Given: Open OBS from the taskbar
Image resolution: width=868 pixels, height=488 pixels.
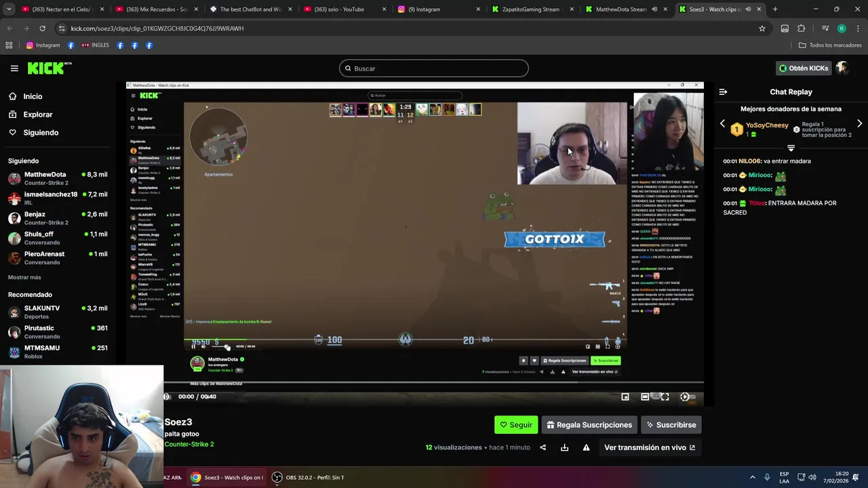Looking at the screenshot, I should point(309,477).
